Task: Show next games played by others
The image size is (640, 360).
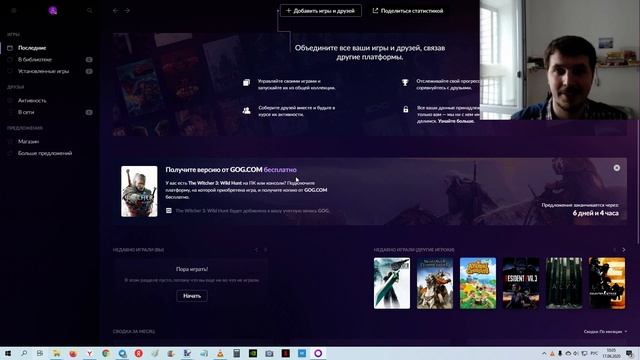Action: coord(623,250)
